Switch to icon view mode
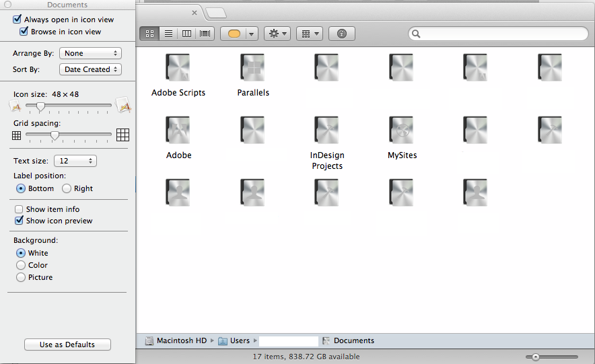 coord(150,34)
